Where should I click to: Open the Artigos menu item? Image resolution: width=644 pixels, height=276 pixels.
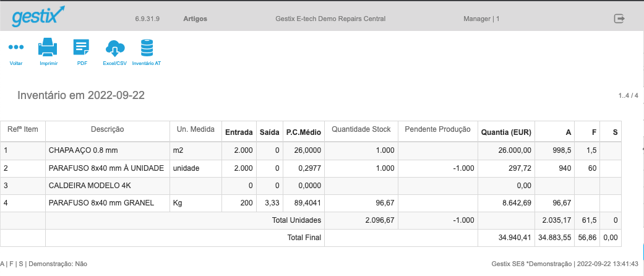[x=195, y=19]
